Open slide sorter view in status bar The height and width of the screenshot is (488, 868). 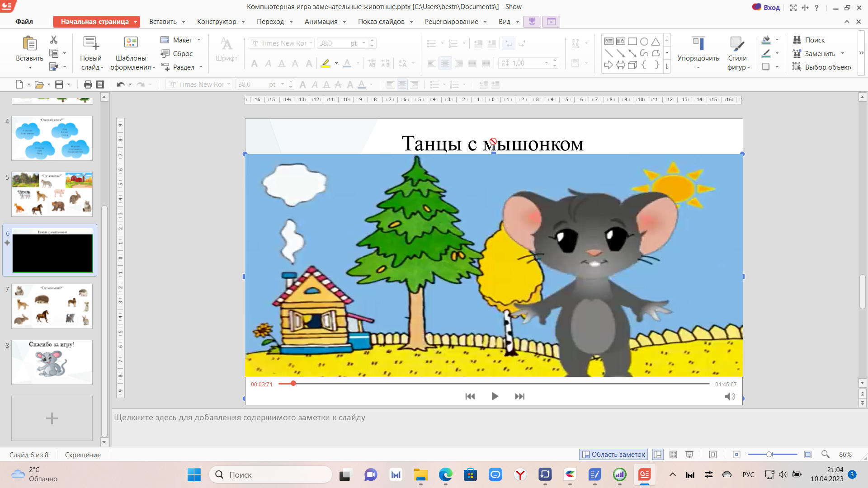(673, 455)
